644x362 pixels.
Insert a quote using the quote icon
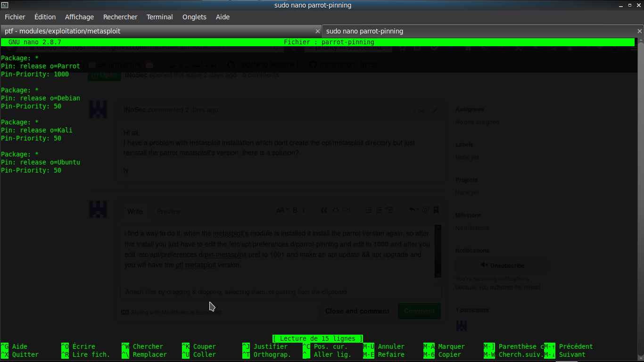click(324, 210)
